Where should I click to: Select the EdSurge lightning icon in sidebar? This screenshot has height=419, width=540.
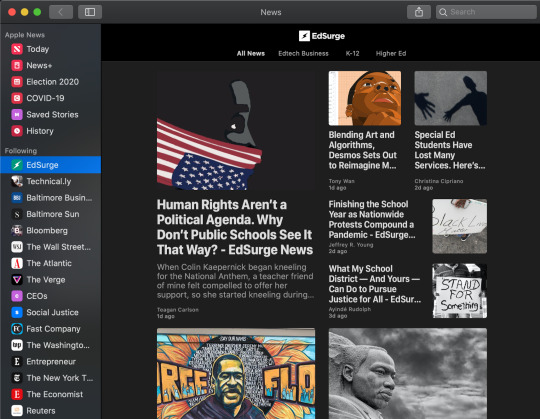[x=17, y=165]
